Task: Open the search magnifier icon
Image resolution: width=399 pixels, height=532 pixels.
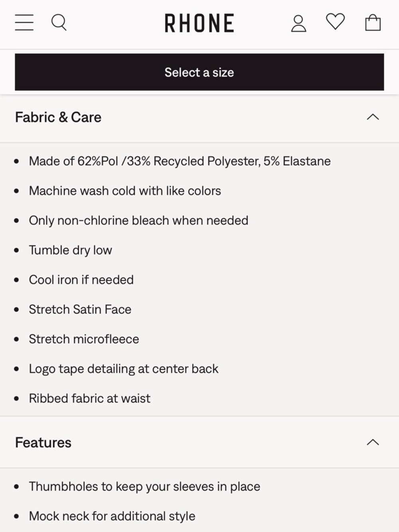Action: pyautogui.click(x=59, y=22)
